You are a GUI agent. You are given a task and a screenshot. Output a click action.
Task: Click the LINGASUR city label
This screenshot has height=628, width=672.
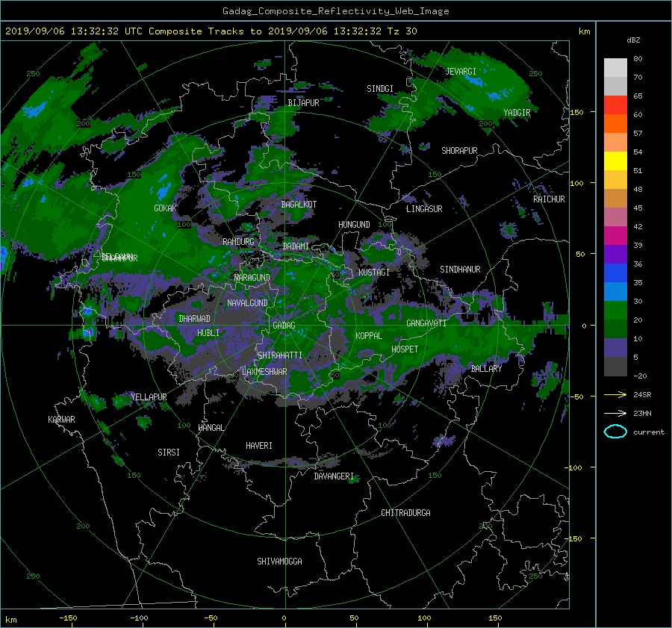424,209
